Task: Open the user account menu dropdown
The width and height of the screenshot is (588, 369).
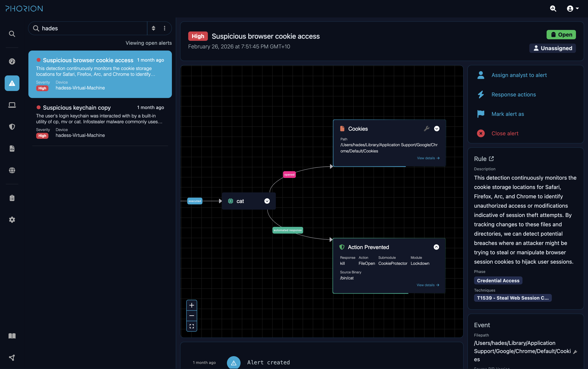Action: tap(572, 9)
